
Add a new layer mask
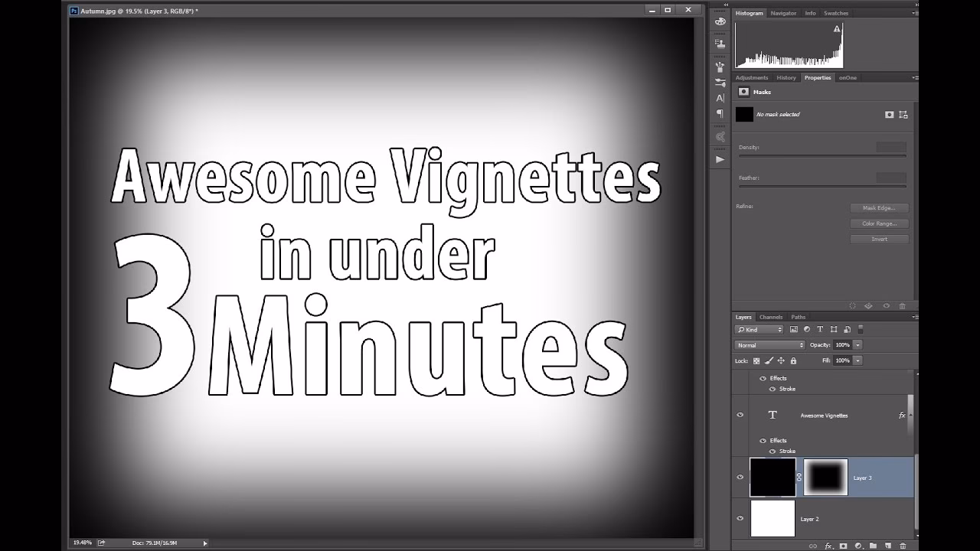pos(843,546)
